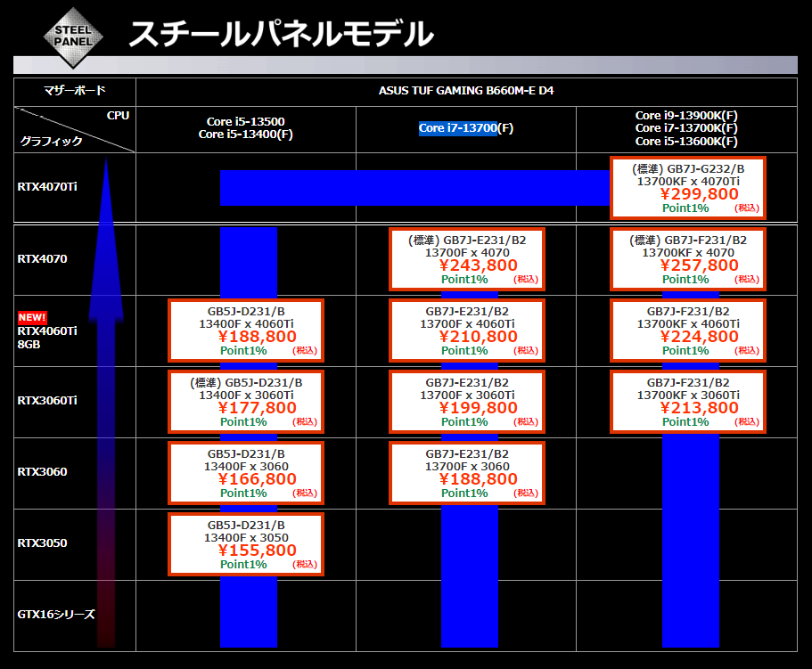Viewport: 812px width, 669px height.
Task: Click the ¥210,800 price
Action: 479,337
